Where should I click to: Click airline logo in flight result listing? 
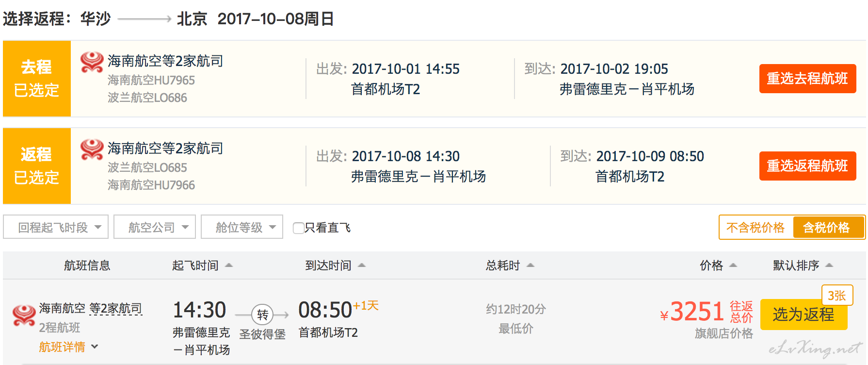(x=24, y=315)
